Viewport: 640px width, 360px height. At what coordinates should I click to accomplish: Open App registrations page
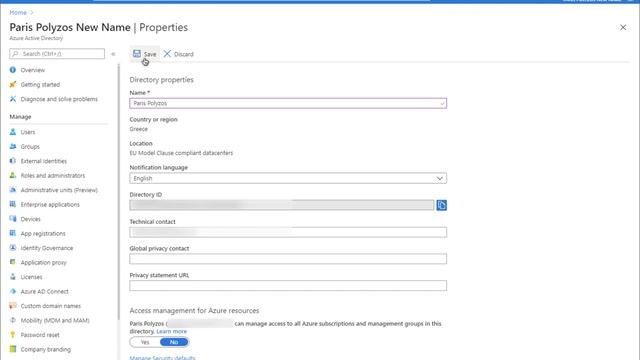(x=43, y=233)
